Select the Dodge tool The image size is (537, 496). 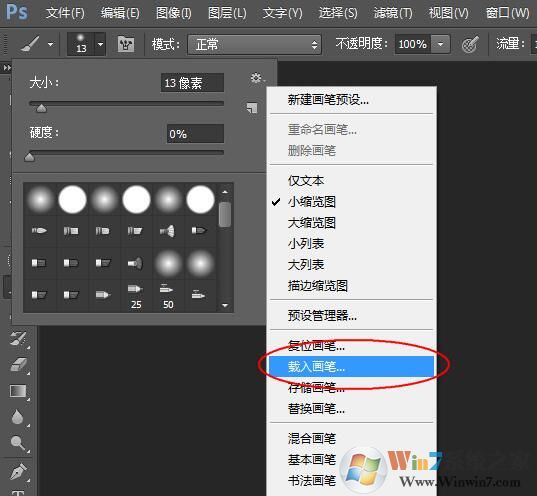pyautogui.click(x=18, y=443)
